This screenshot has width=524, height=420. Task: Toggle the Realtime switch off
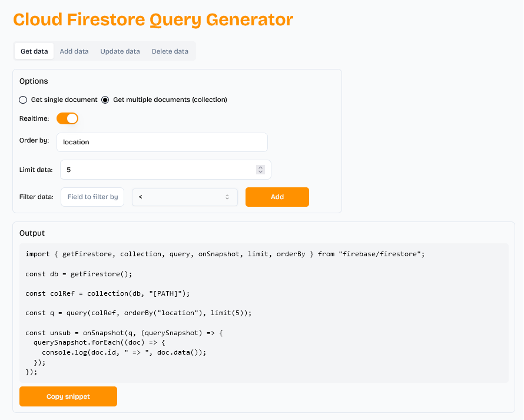[67, 118]
